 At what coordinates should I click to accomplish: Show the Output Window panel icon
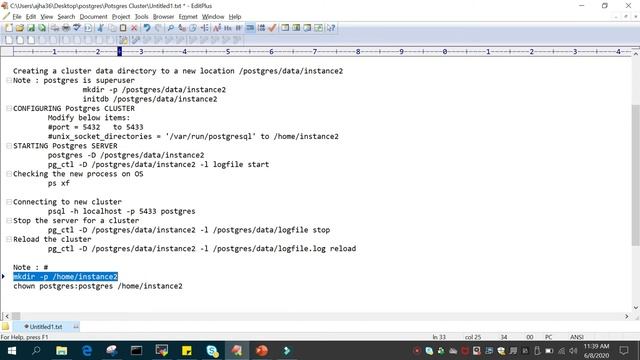(307, 28)
